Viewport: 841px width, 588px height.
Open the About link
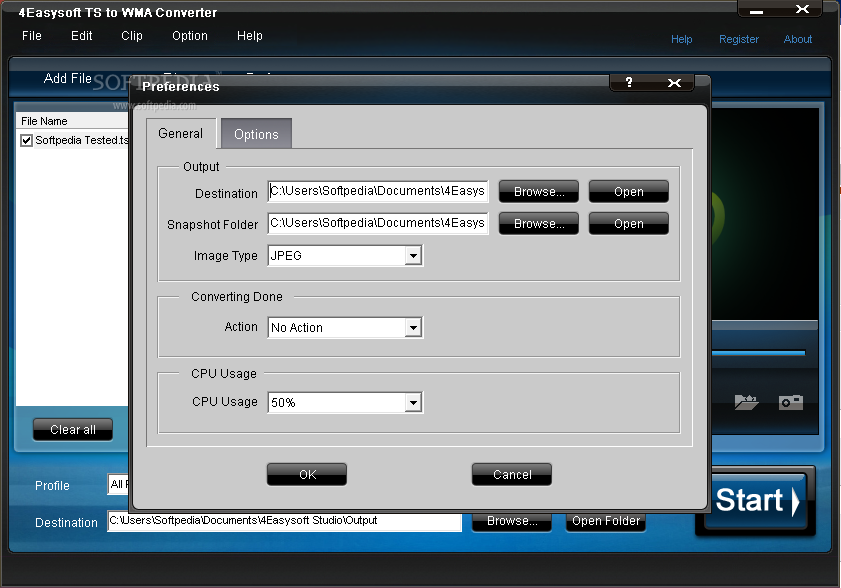coord(798,39)
